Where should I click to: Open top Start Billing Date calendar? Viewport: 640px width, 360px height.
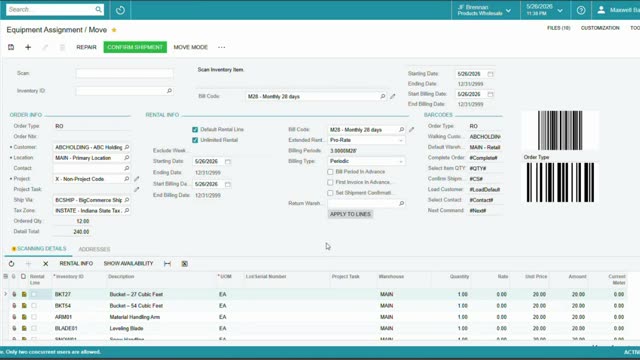490,94
